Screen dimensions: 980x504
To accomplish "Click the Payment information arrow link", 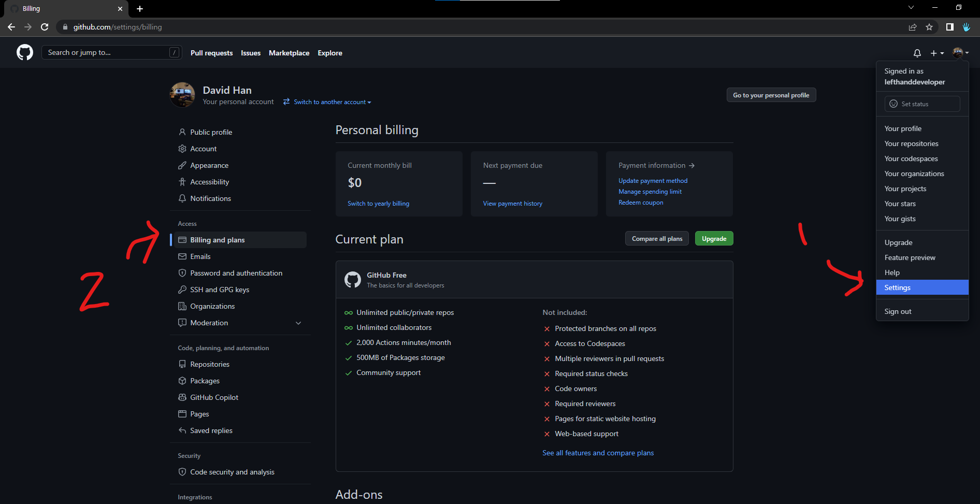I will pos(656,165).
